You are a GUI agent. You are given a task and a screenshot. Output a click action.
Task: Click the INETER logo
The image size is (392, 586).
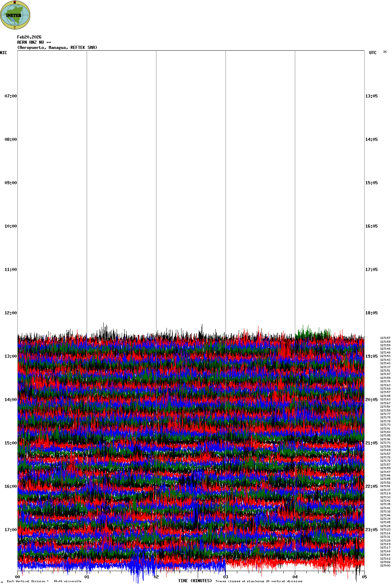(x=15, y=15)
